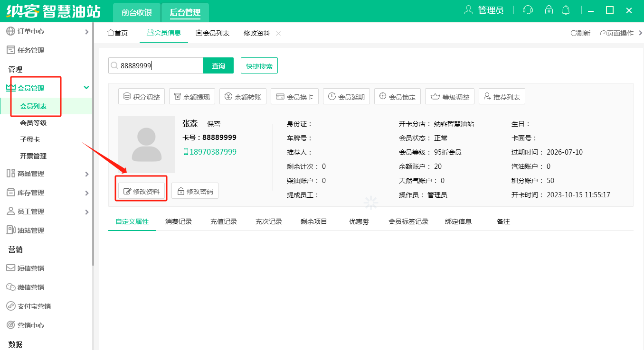Image resolution: width=644 pixels, height=350 pixels.
Task: Open the notification bell icon
Action: click(566, 10)
